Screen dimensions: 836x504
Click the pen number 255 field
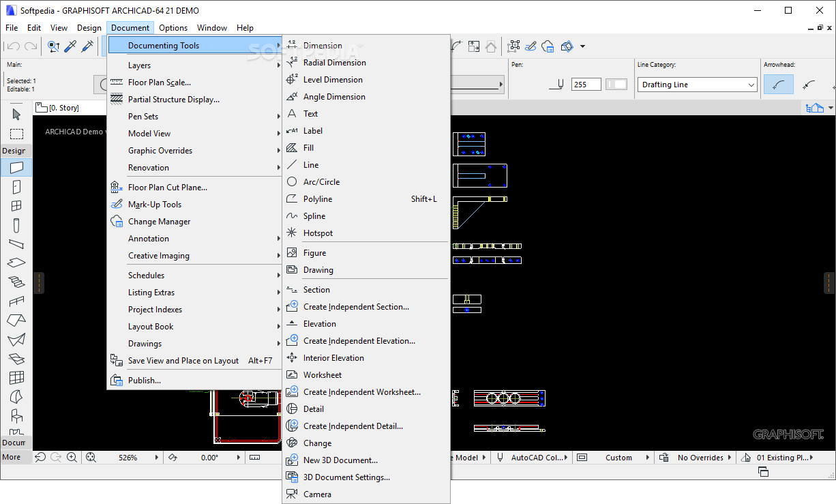586,85
